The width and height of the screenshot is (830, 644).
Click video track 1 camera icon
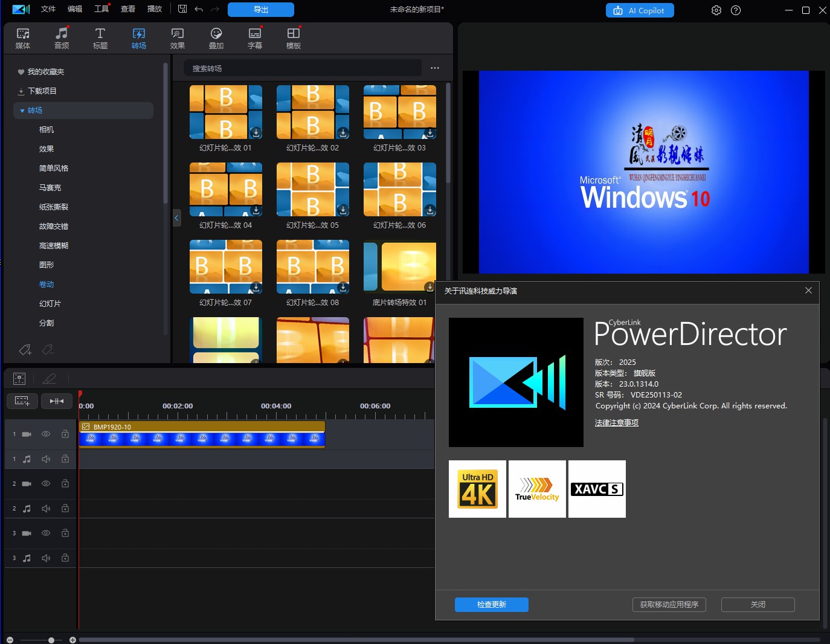[x=27, y=434]
